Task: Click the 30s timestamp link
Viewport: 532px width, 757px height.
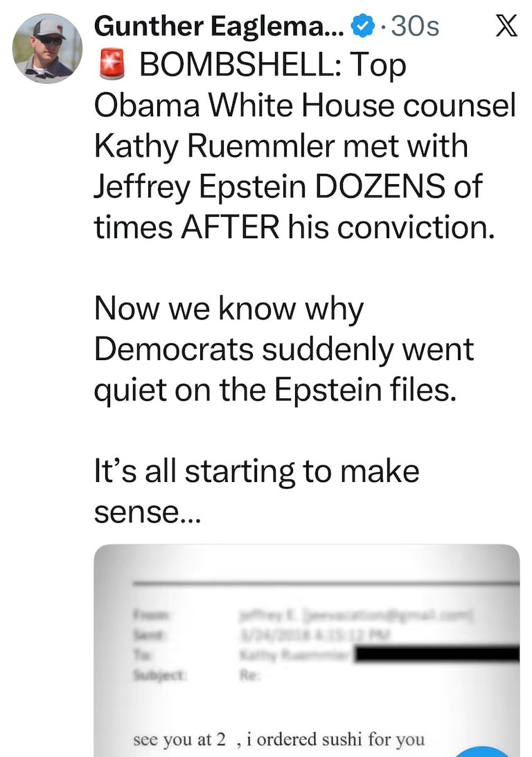Action: (x=415, y=26)
